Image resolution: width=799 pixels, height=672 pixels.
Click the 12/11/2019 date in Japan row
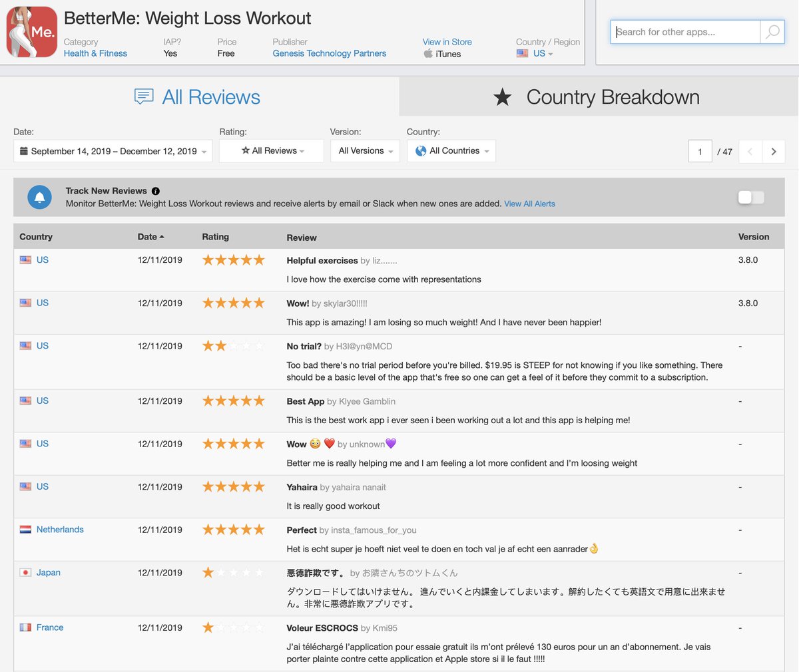(160, 572)
